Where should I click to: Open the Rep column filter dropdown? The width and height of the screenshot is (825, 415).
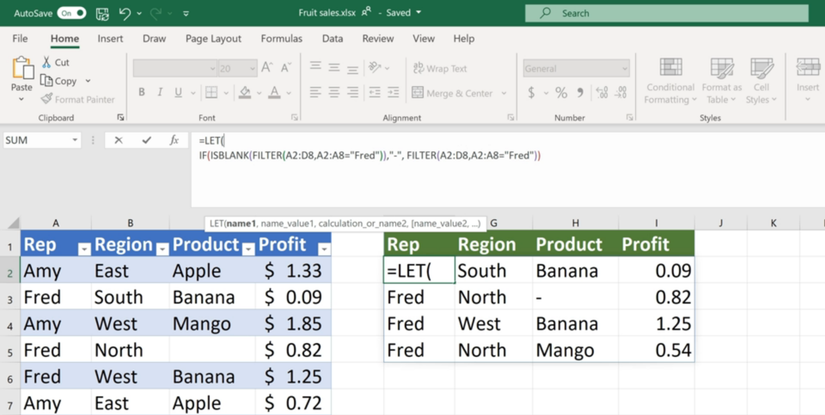pos(84,248)
